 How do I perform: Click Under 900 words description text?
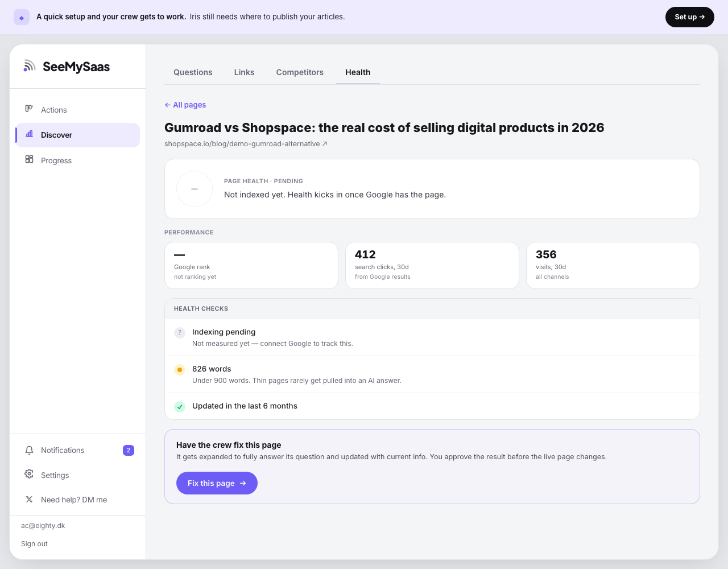[297, 381]
